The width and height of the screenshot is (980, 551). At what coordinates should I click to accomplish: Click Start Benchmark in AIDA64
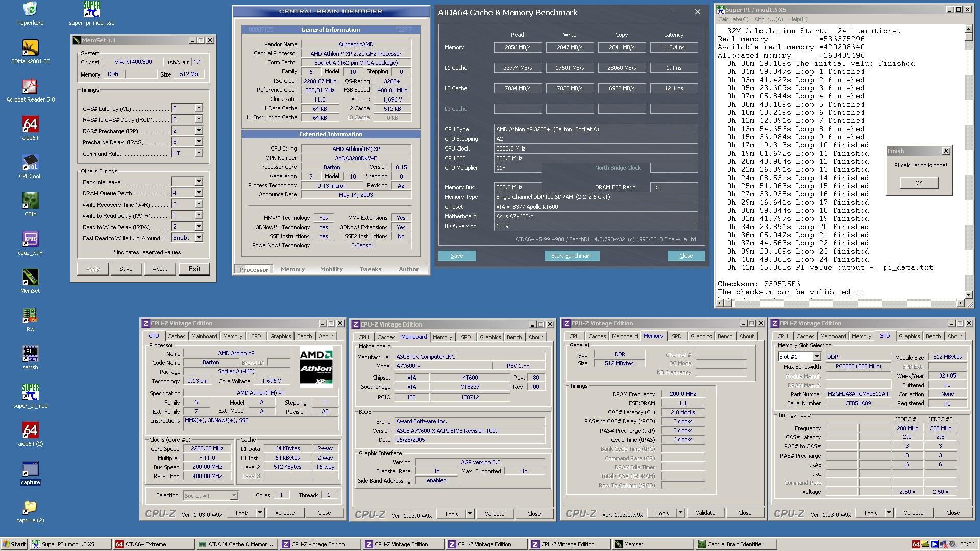point(572,256)
